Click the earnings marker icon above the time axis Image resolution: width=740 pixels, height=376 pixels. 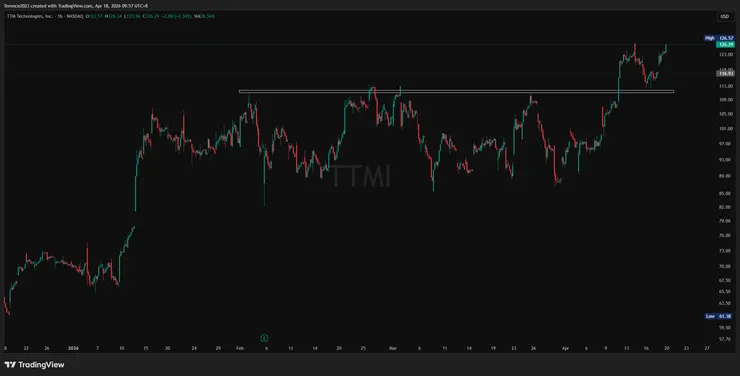coord(264,338)
